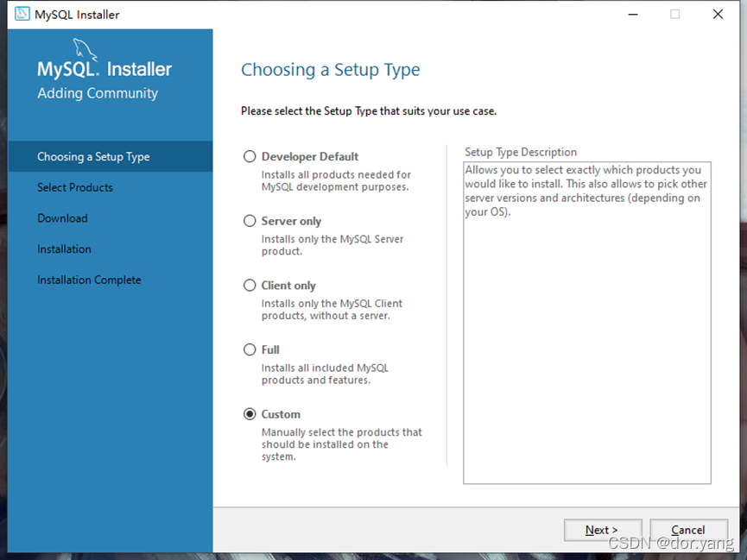Click 'Installs all products needed' description
Viewport: 747px width, 560px height.
(336, 180)
